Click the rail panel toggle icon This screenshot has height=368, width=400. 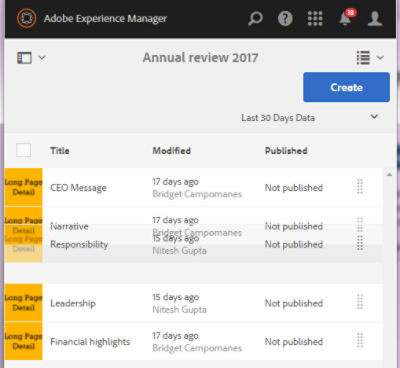[24, 58]
